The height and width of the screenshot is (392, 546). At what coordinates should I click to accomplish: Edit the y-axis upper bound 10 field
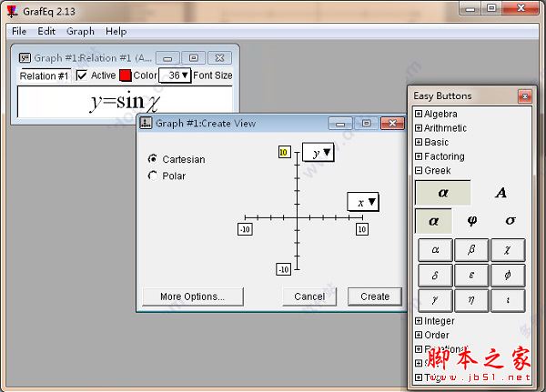(284, 152)
